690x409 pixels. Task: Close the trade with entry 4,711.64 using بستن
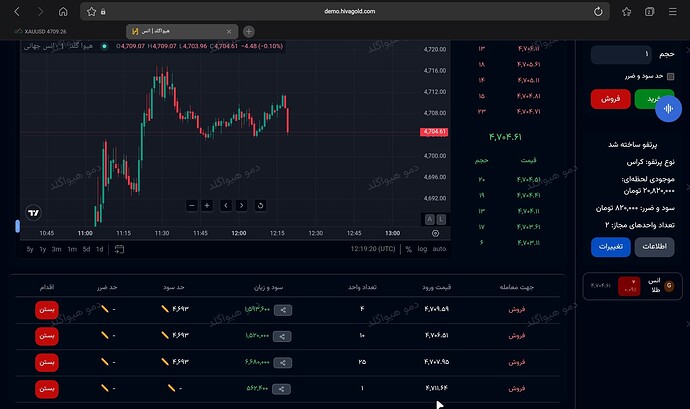(47, 389)
